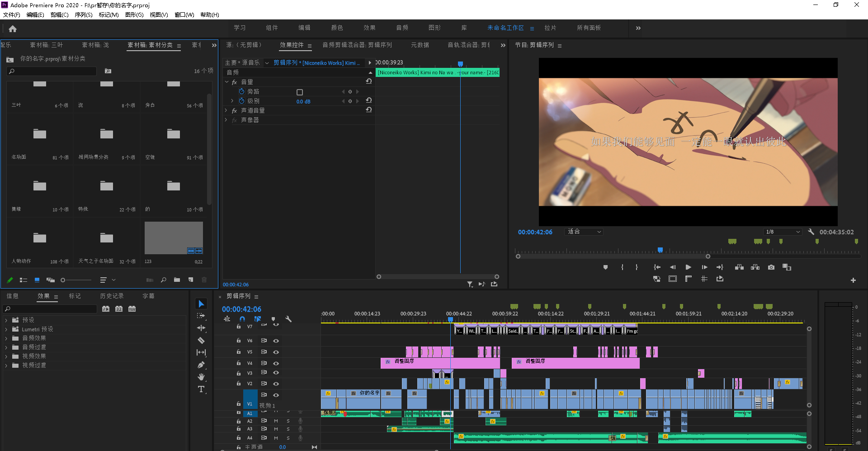Click New Item icon in project panel

[191, 280]
